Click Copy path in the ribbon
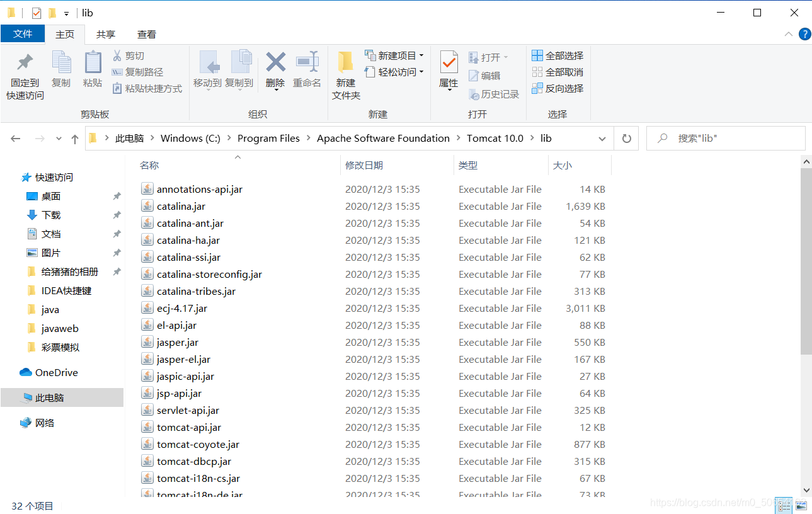Viewport: 812px width, 514px height. tap(137, 72)
